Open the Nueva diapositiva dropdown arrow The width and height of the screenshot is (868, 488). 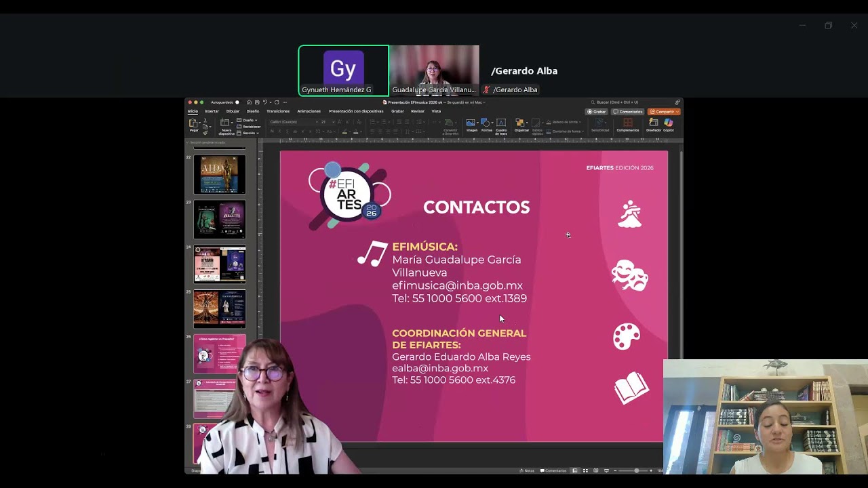[232, 123]
